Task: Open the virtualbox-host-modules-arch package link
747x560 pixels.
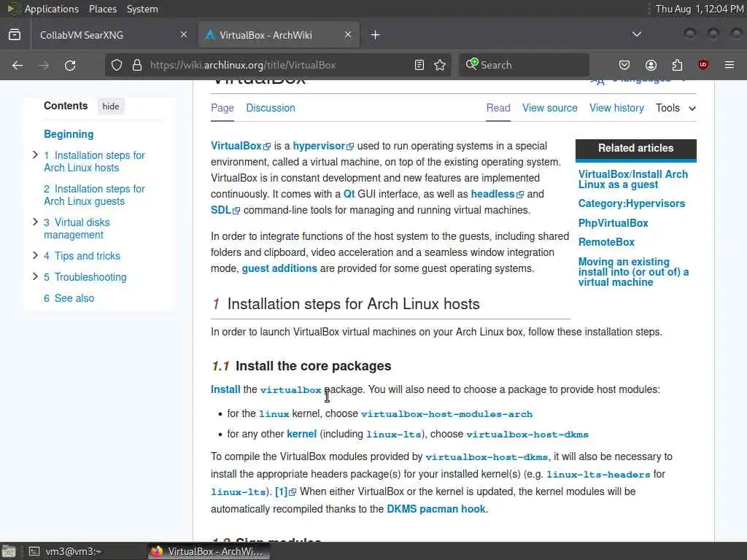Action: pyautogui.click(x=446, y=414)
